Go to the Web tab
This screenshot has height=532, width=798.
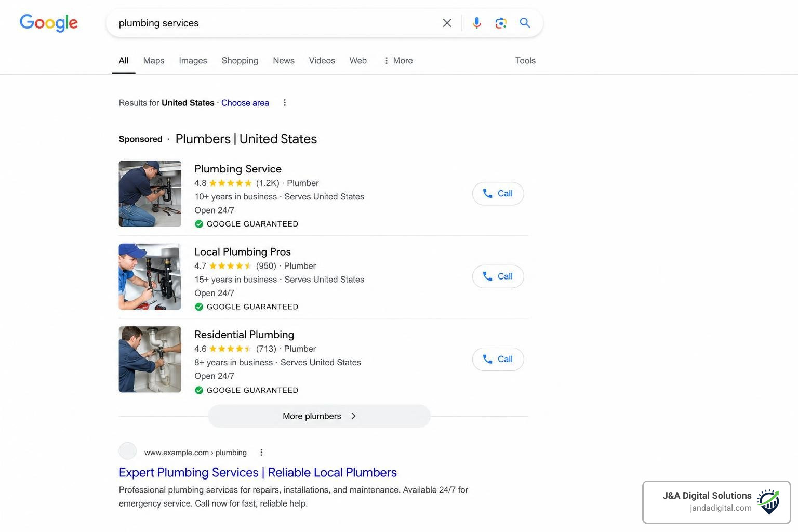(358, 61)
